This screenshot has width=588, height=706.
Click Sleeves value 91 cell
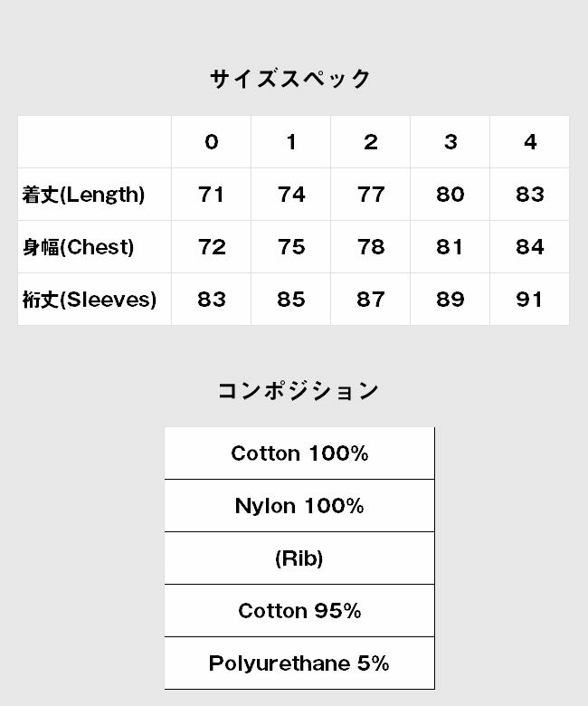pyautogui.click(x=529, y=300)
